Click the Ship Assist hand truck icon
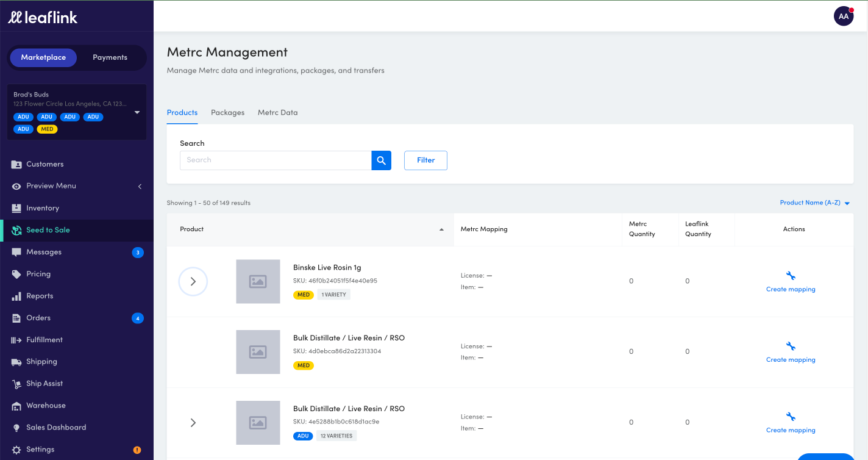The image size is (868, 460). coord(16,384)
